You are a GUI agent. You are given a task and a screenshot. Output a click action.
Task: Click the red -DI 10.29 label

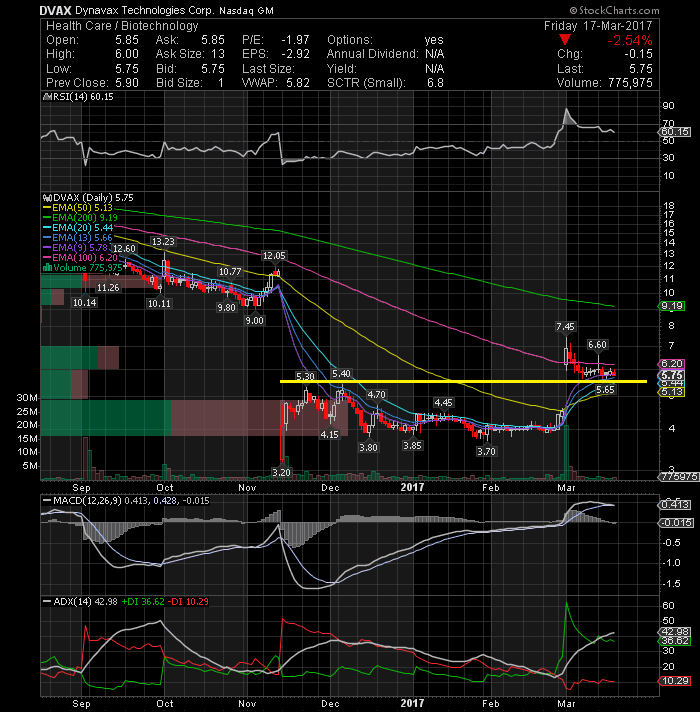188,602
